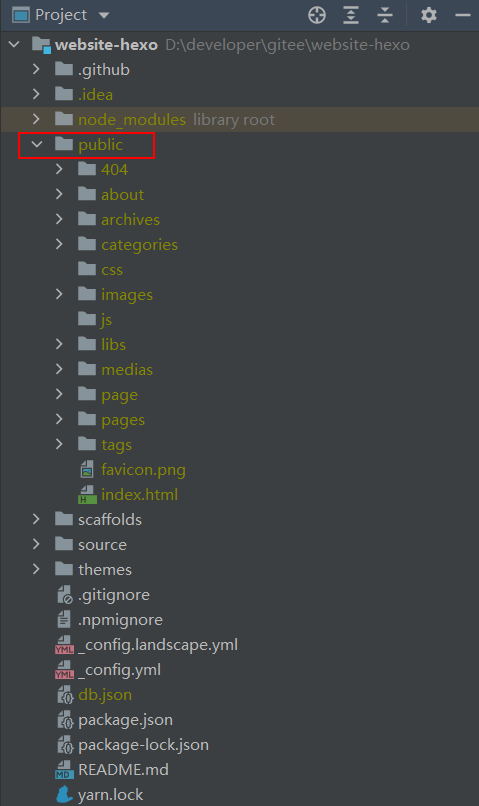Screen dimensions: 479x806
Task: Click the Expand All toolbar icon
Action: [351, 15]
